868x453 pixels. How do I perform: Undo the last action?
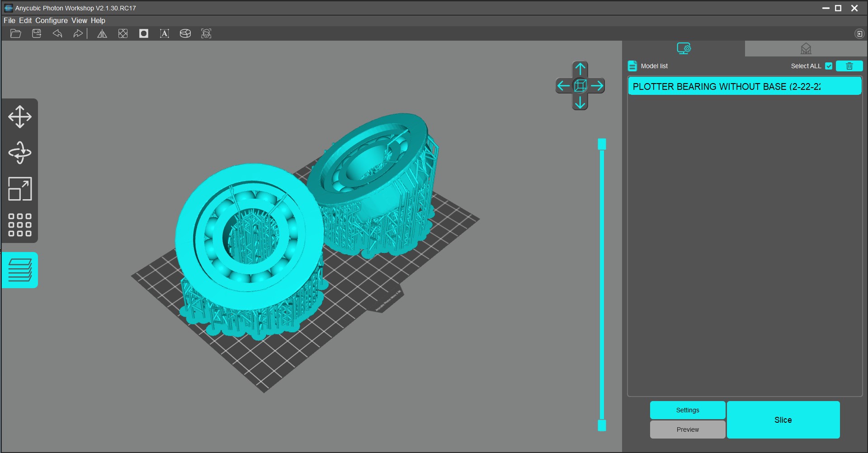57,33
